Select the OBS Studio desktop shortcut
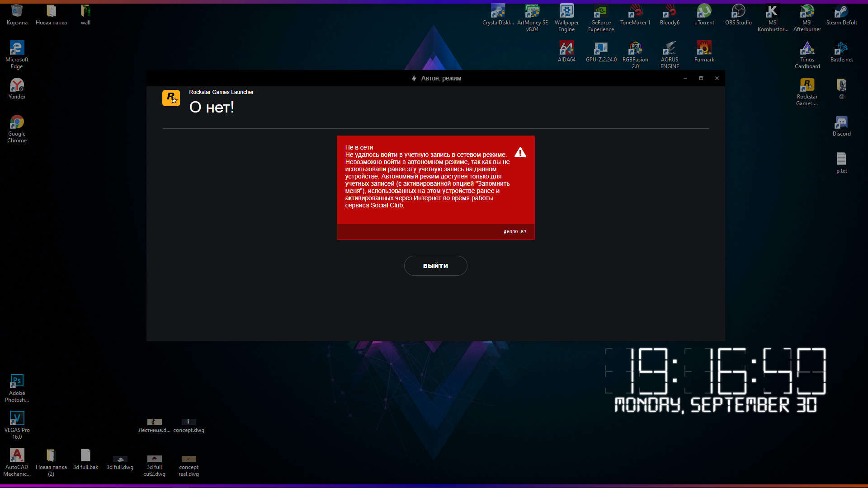868x488 pixels. click(x=738, y=14)
